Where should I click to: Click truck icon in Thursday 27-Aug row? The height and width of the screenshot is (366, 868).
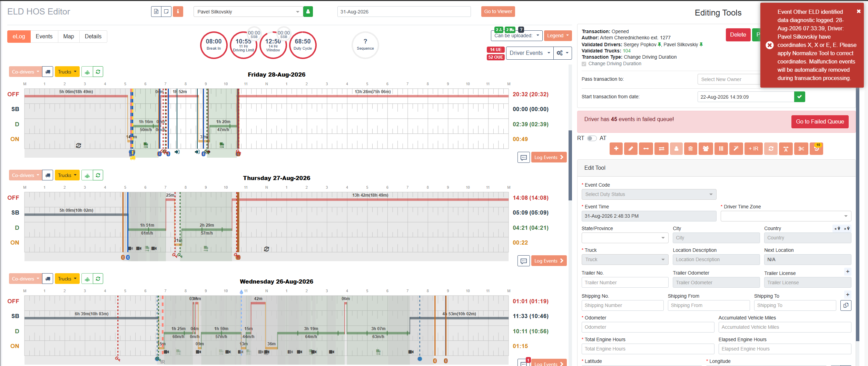(x=48, y=175)
